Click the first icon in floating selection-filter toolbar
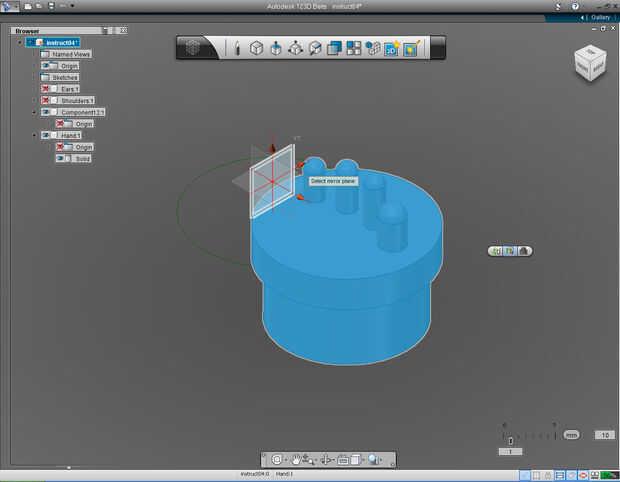620x482 pixels. coord(497,251)
